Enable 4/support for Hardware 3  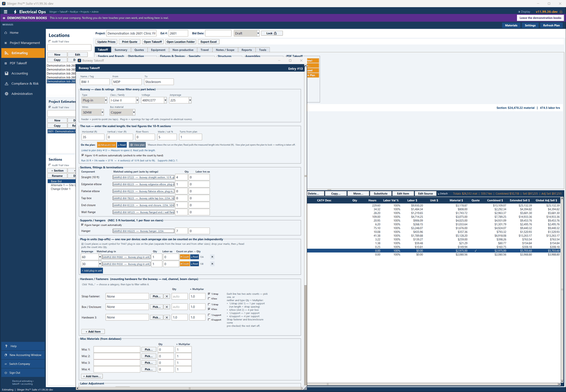coord(209,320)
